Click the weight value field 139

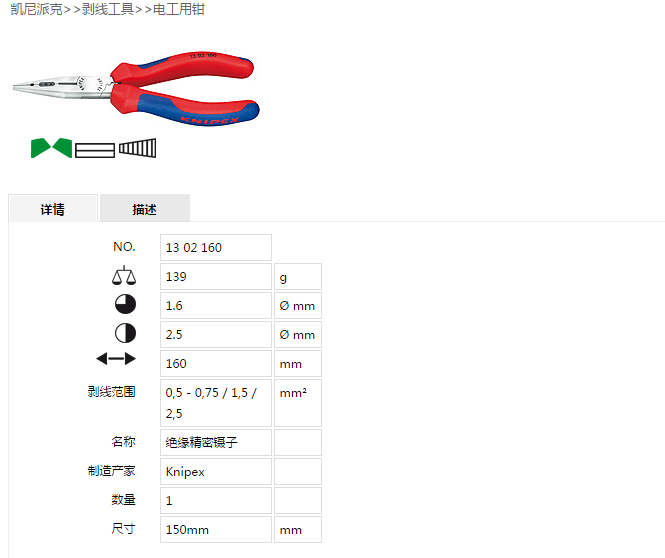pos(216,276)
